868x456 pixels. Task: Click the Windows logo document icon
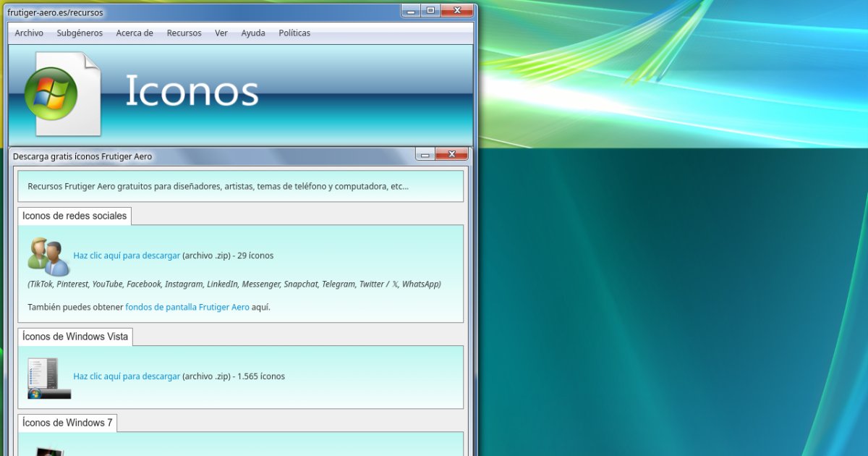(x=62, y=93)
